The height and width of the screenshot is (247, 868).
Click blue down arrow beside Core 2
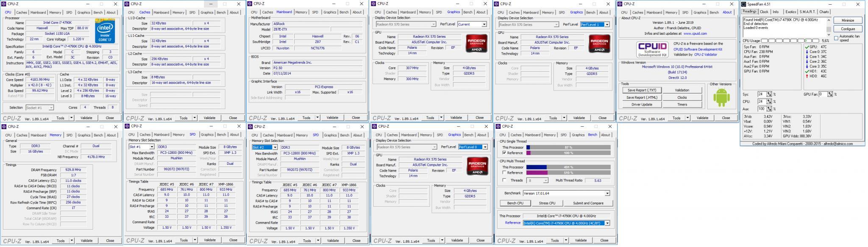[x=807, y=61]
